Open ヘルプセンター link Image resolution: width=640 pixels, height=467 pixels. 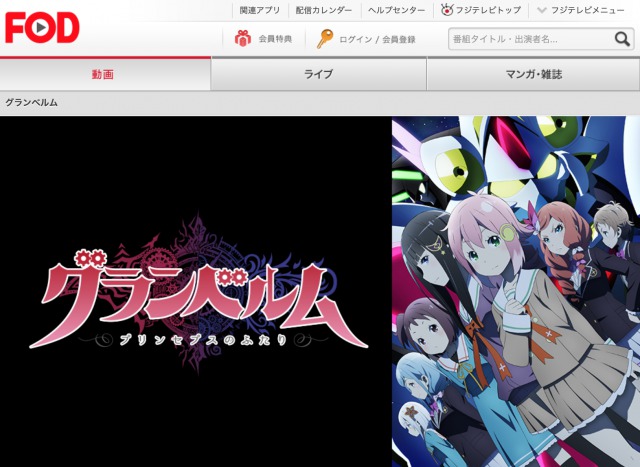396,10
